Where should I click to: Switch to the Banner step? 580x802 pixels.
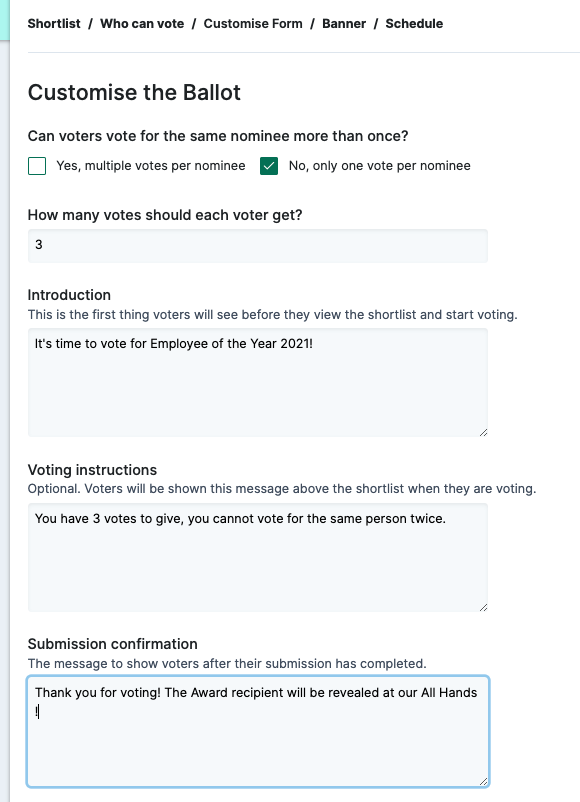coord(344,24)
